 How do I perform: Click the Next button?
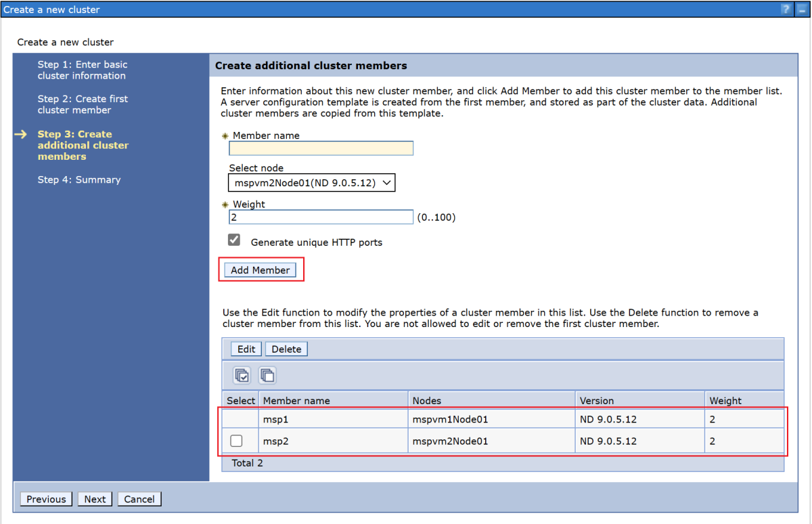pos(95,499)
